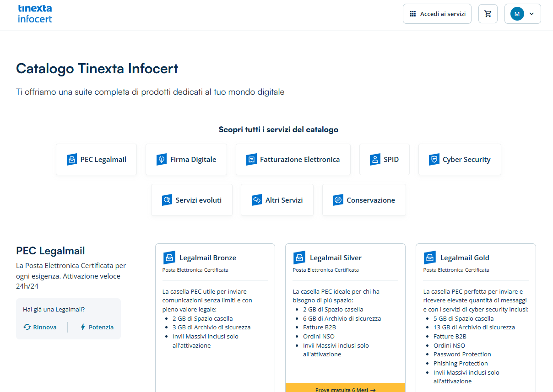The width and height of the screenshot is (553, 392).
Task: Click the arrow on Prova gratuita banner
Action: point(373,390)
